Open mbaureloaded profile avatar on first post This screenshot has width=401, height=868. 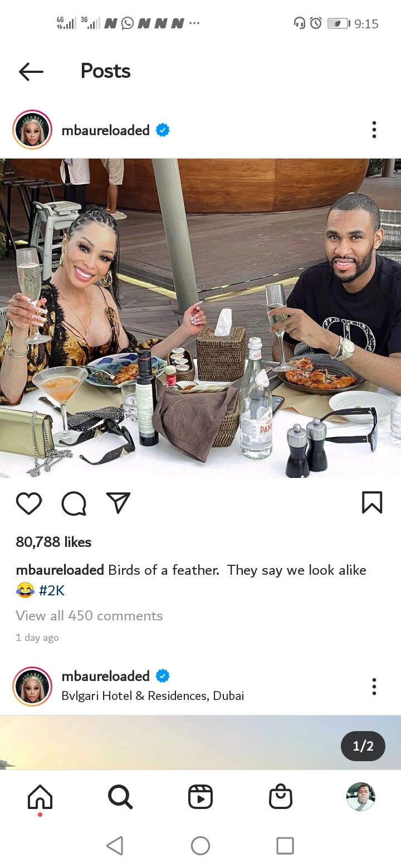click(32, 130)
